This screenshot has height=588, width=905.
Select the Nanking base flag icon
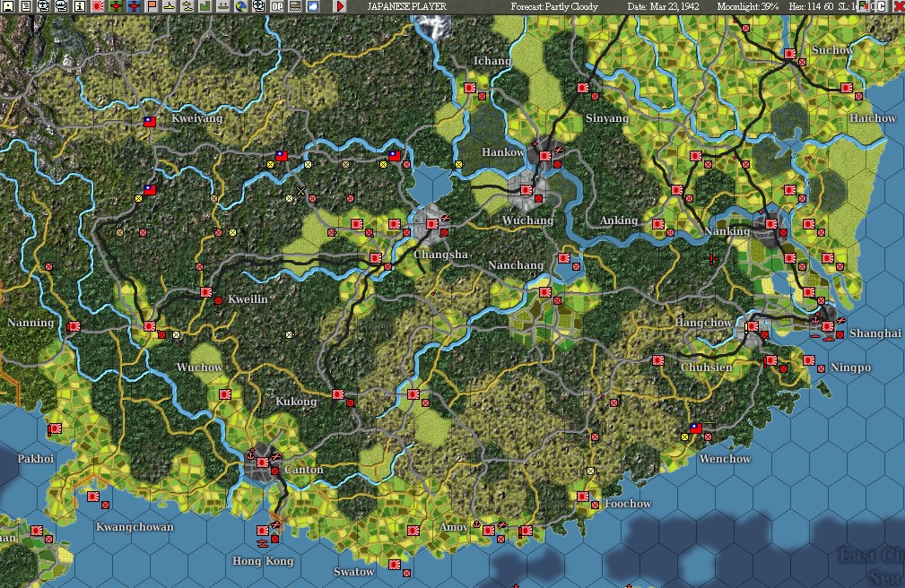[771, 224]
